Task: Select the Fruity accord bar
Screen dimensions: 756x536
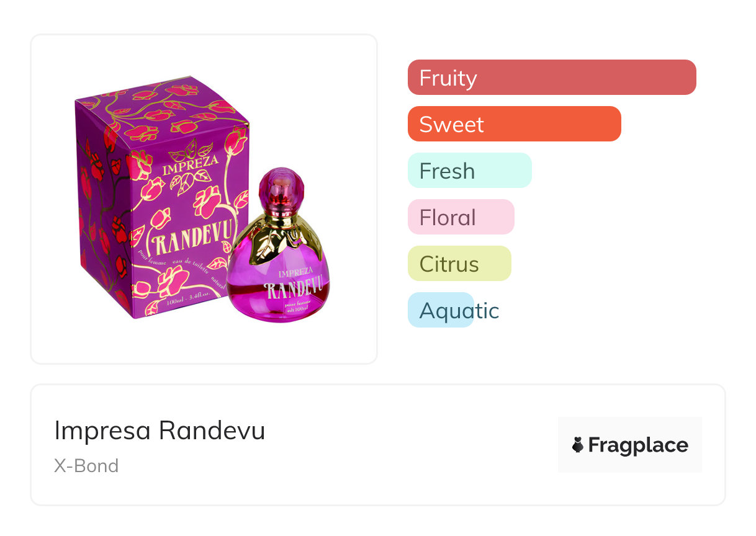Action: coord(551,78)
